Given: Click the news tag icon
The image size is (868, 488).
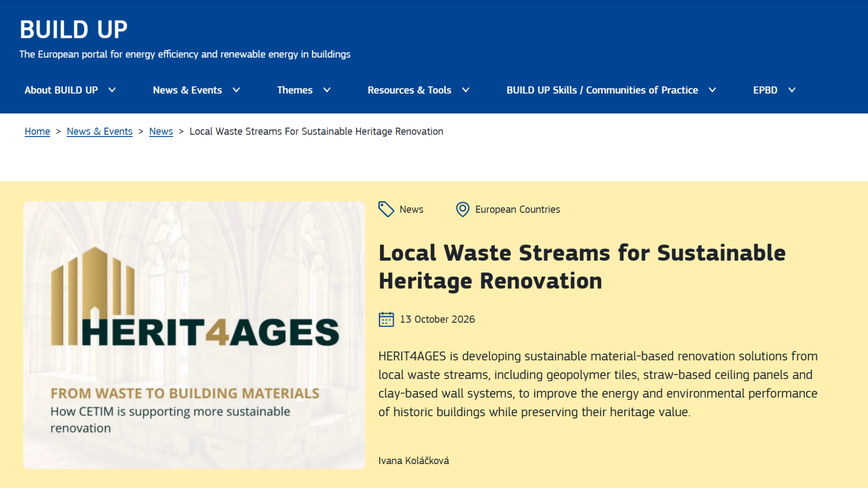Looking at the screenshot, I should pyautogui.click(x=386, y=209).
